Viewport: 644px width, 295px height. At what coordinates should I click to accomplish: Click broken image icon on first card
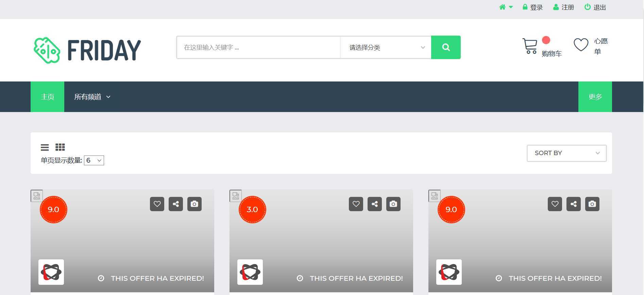[x=37, y=196]
